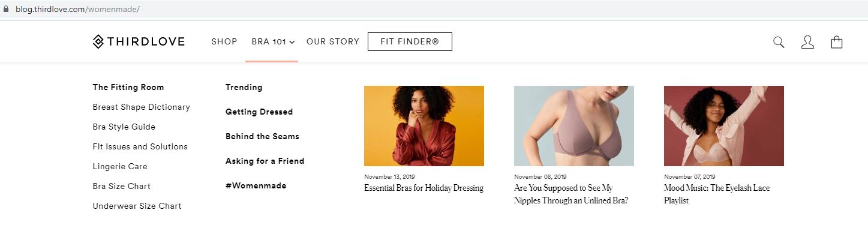
Task: Open the shopping bag icon
Action: (837, 42)
